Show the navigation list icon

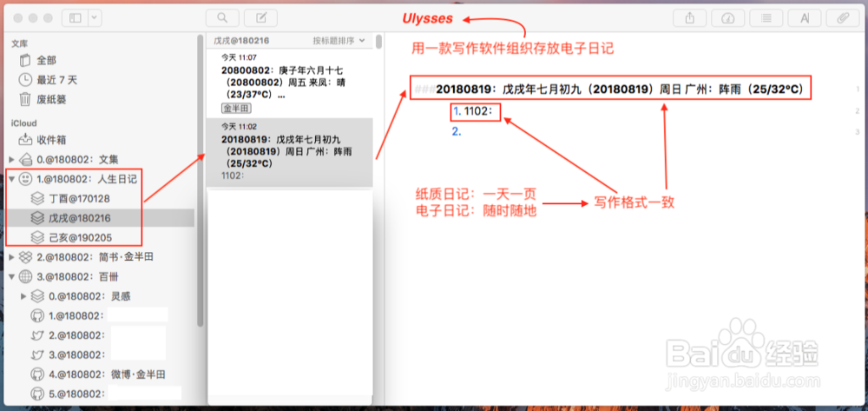click(x=766, y=18)
